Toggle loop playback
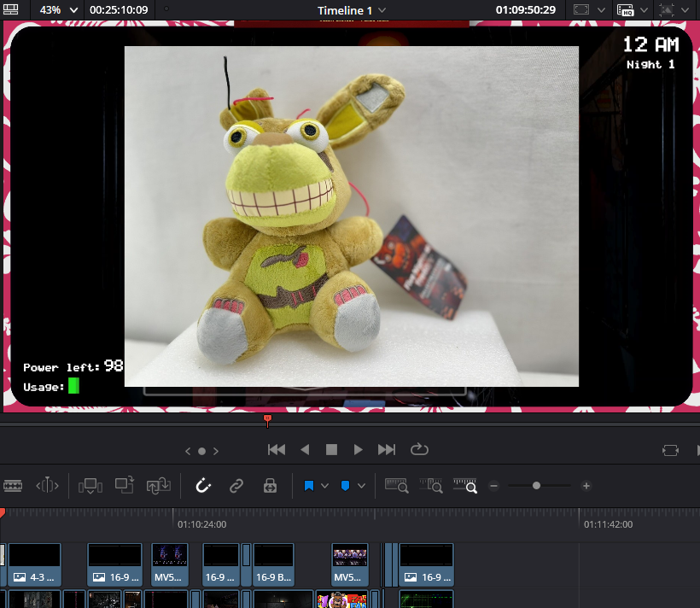 pos(419,449)
